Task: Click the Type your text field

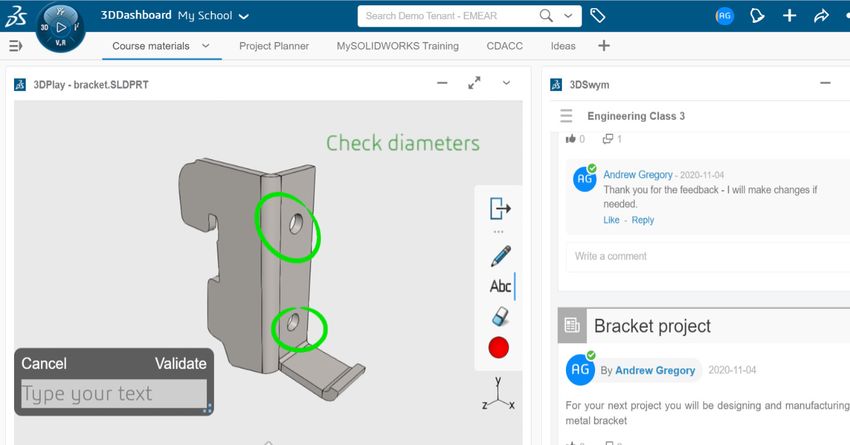Action: pos(114,394)
